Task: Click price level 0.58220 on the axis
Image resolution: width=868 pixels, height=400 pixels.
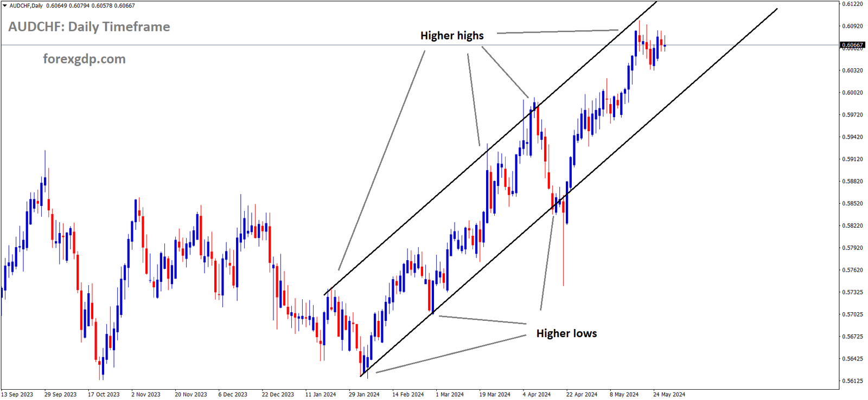Action: (852, 225)
